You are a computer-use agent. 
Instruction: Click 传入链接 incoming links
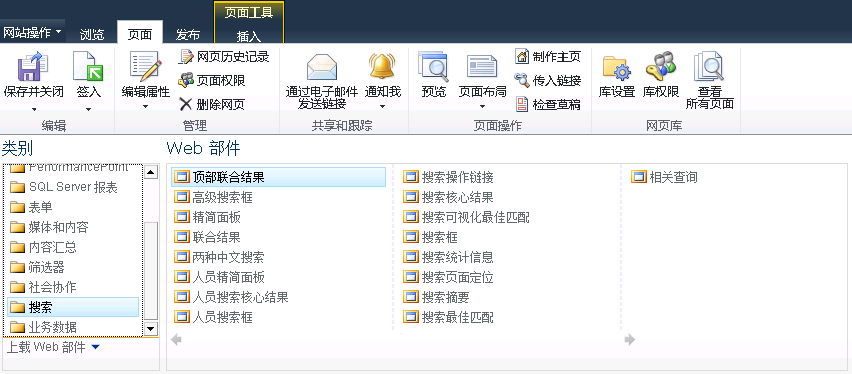point(548,80)
